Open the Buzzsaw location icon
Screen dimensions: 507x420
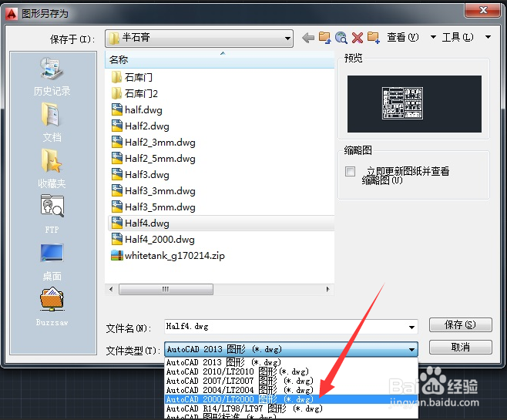point(52,299)
